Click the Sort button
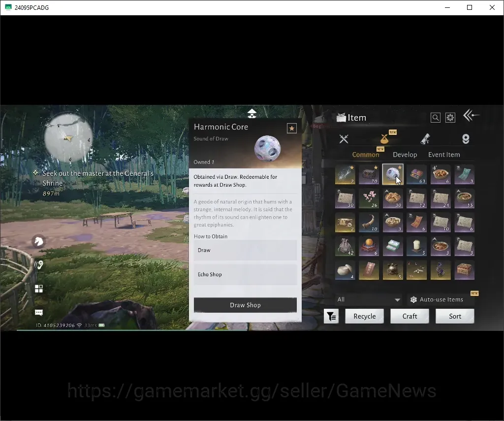Image resolution: width=504 pixels, height=421 pixels. (x=455, y=316)
